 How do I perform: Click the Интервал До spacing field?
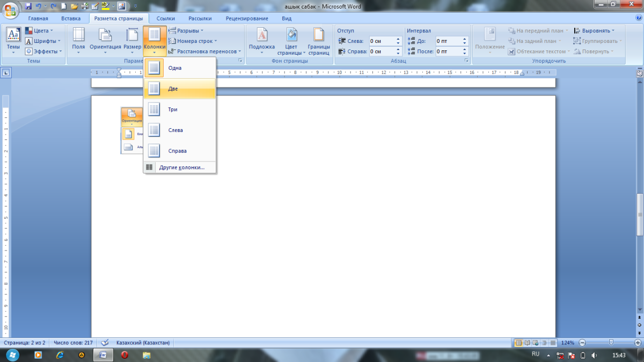[452, 41]
